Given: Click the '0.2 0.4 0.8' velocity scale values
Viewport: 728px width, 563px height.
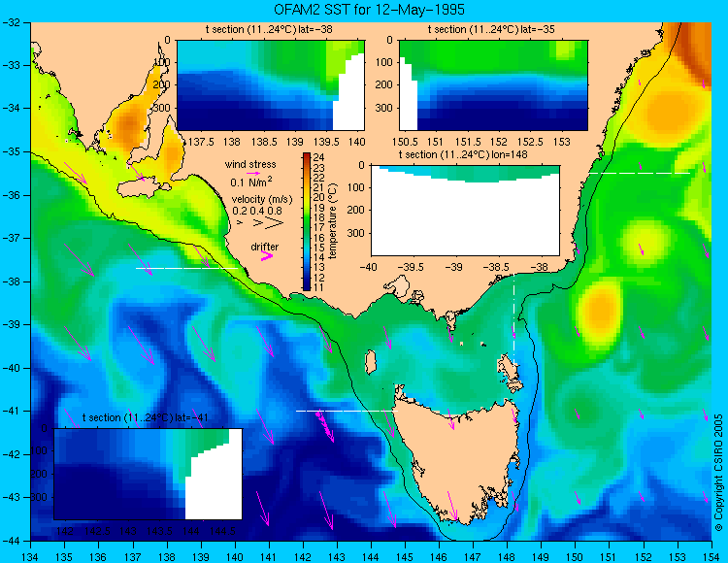Looking at the screenshot, I should (257, 211).
